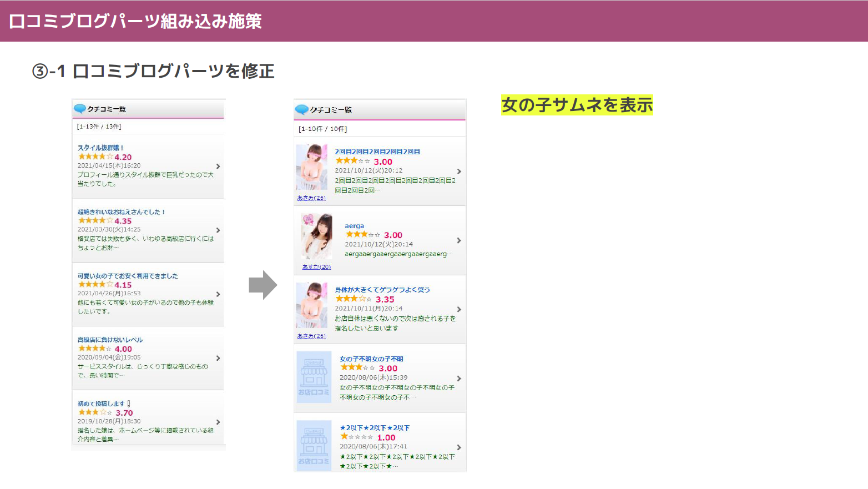Expand the スタイル抜群嬢 review with its chevron
Image resolution: width=868 pixels, height=489 pixels.
pyautogui.click(x=218, y=166)
